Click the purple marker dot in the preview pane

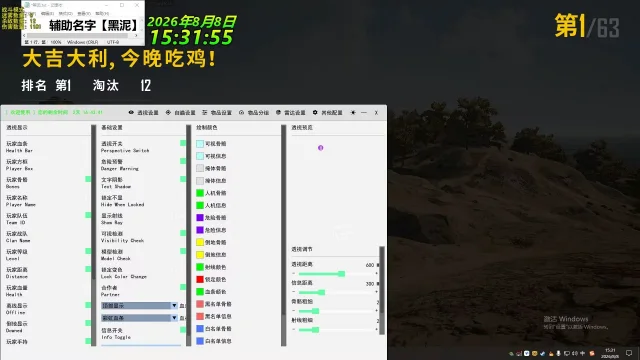(320, 148)
